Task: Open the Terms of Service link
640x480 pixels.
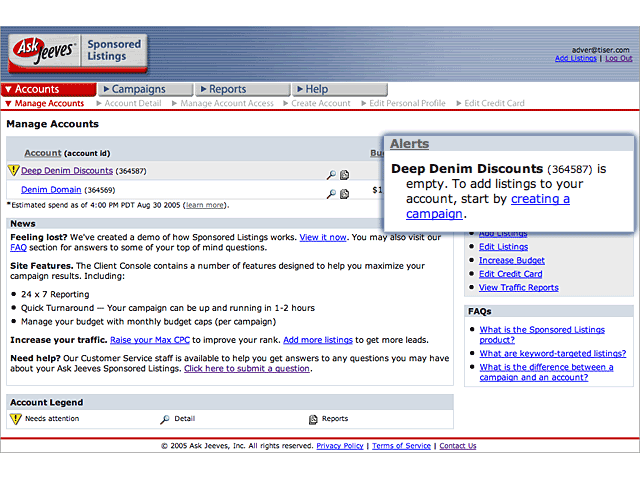Action: tap(401, 446)
